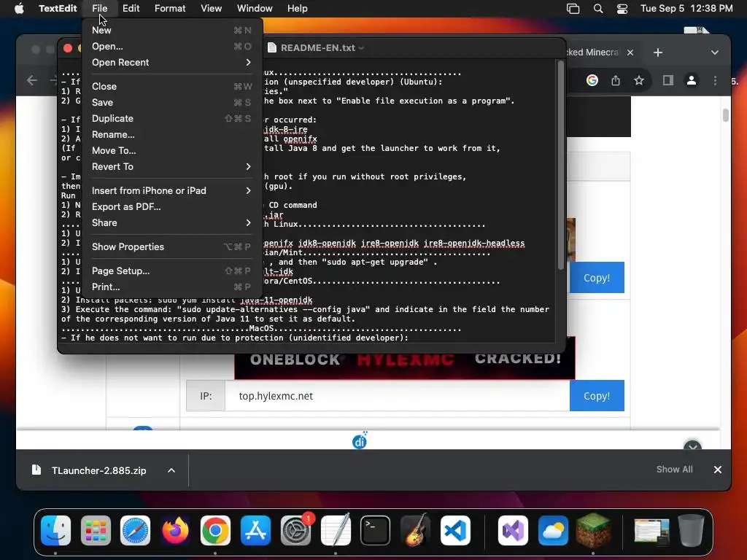Go back in Chrome browser
The image size is (747, 560).
[x=32, y=80]
